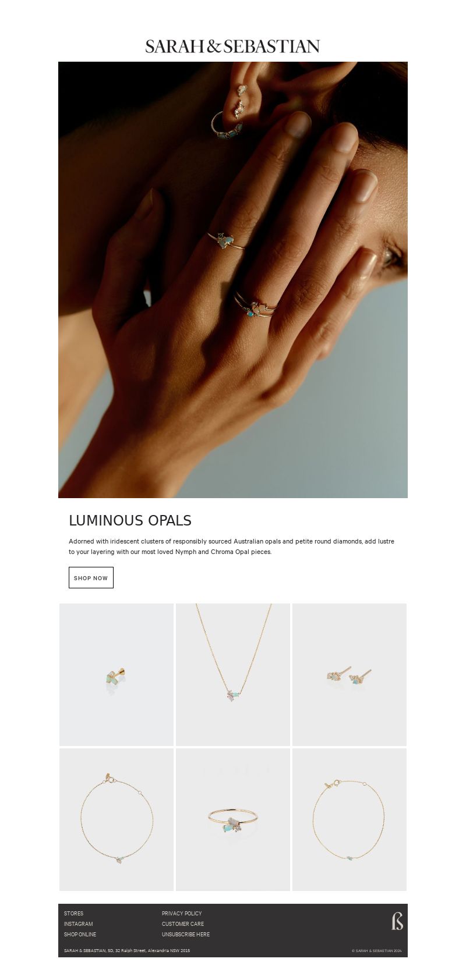
Task: Open the fine chain bracelet with blue opal
Action: click(349, 819)
